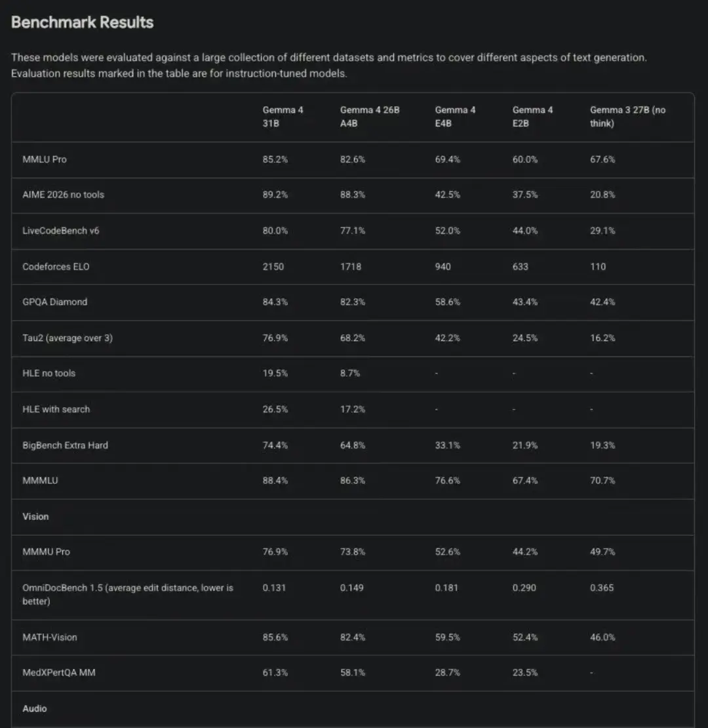
Task: Click the MMLU Pro row label
Action: click(x=45, y=159)
